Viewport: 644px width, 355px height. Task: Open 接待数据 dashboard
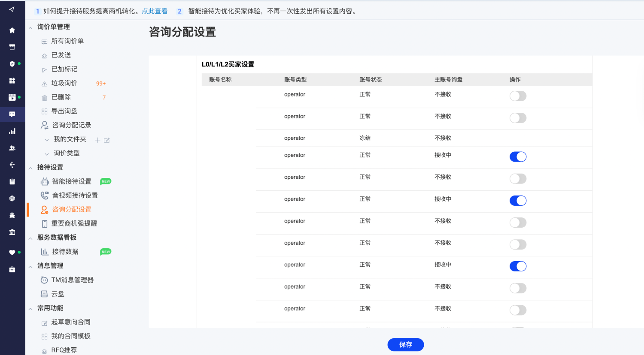click(x=65, y=252)
